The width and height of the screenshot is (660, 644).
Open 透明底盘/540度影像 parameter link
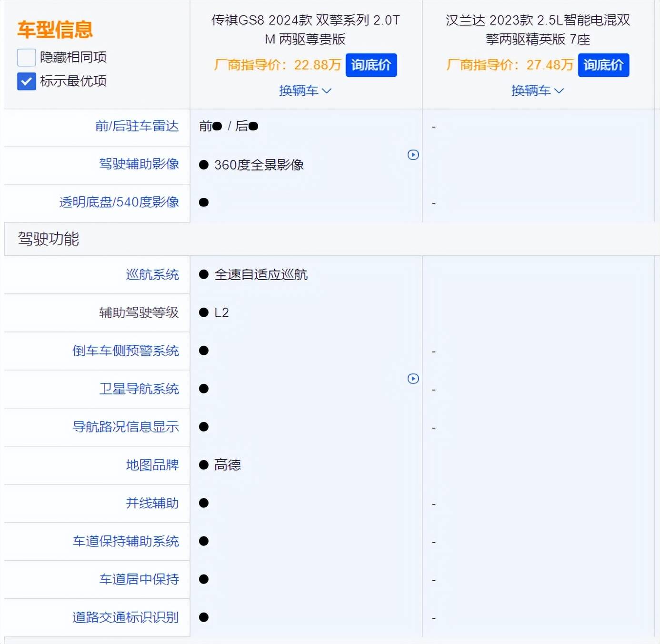119,202
